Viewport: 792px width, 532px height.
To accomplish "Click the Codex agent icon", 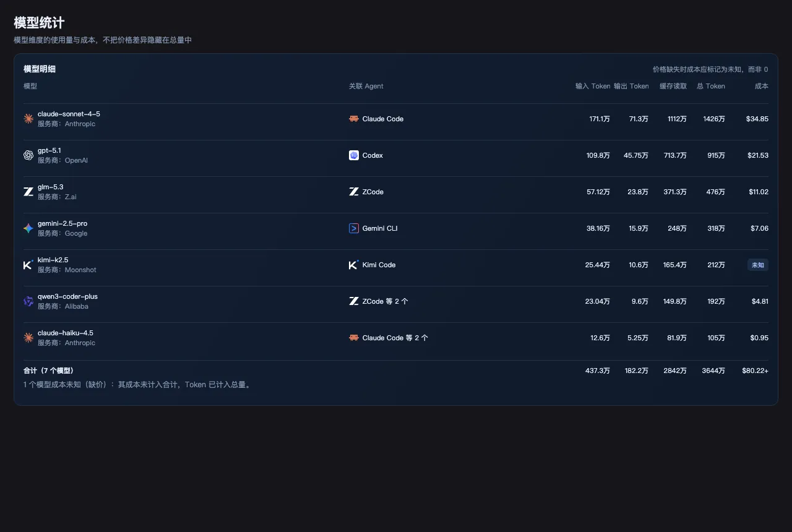I will [354, 155].
